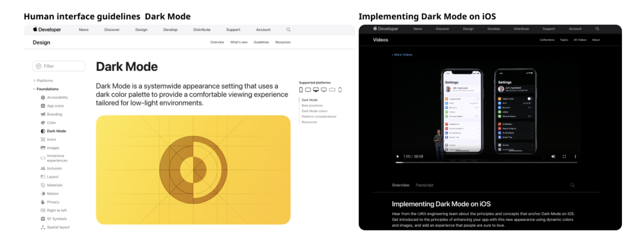Click the iPad icon under Supported platforms
The image size is (644, 246).
308,90
